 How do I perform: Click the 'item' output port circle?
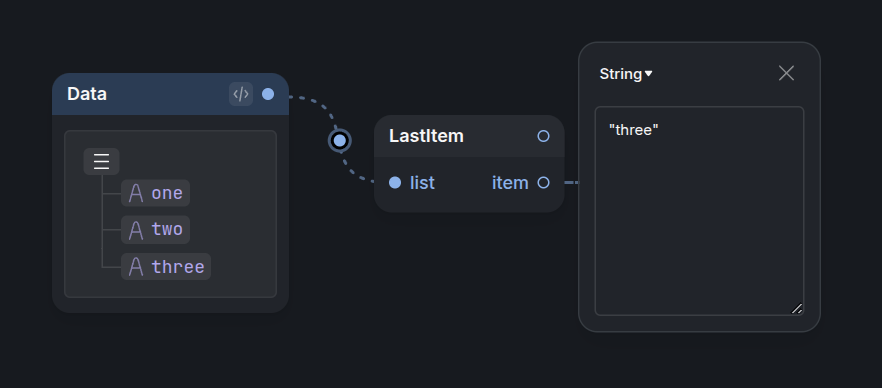coord(543,183)
